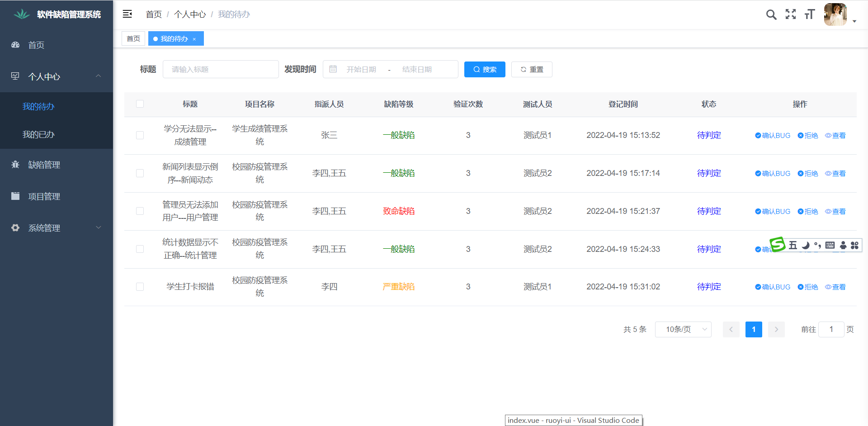Close the 我的待办 tab
The height and width of the screenshot is (426, 868).
click(194, 39)
